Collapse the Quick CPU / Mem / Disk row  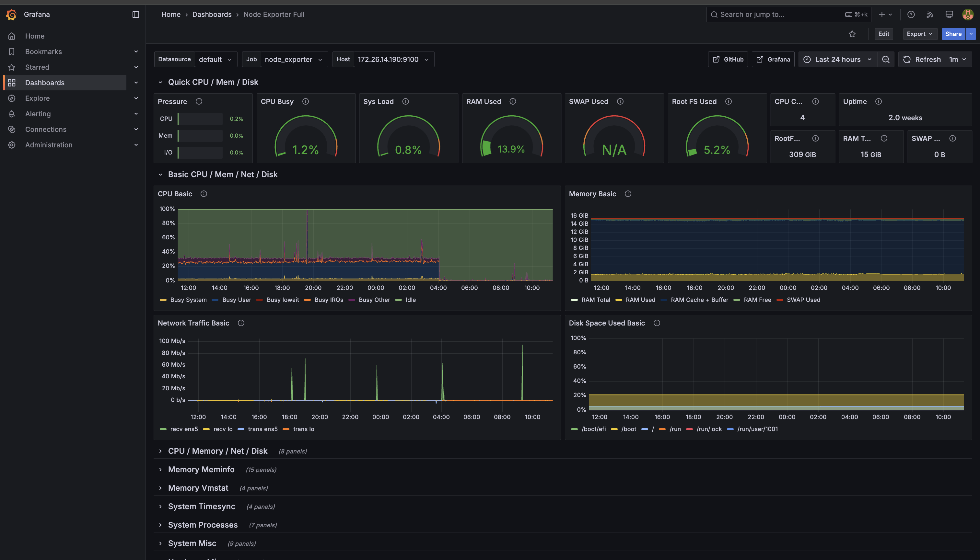tap(213, 82)
